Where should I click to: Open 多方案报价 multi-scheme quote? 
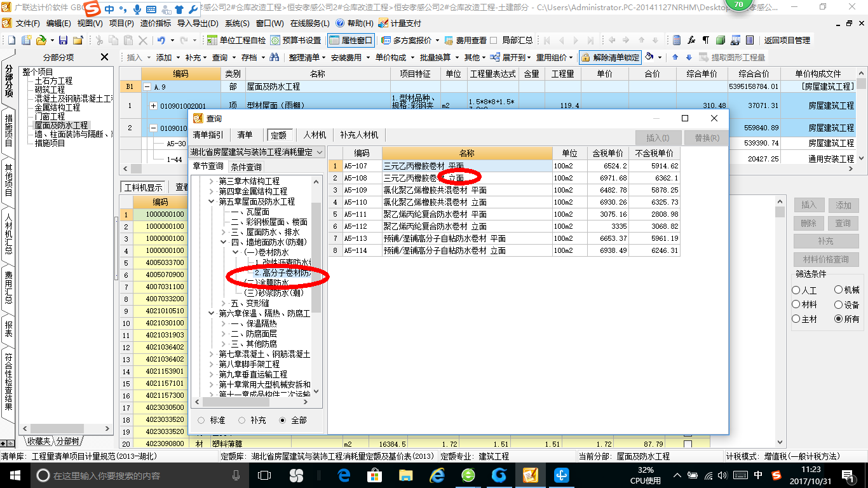[407, 40]
